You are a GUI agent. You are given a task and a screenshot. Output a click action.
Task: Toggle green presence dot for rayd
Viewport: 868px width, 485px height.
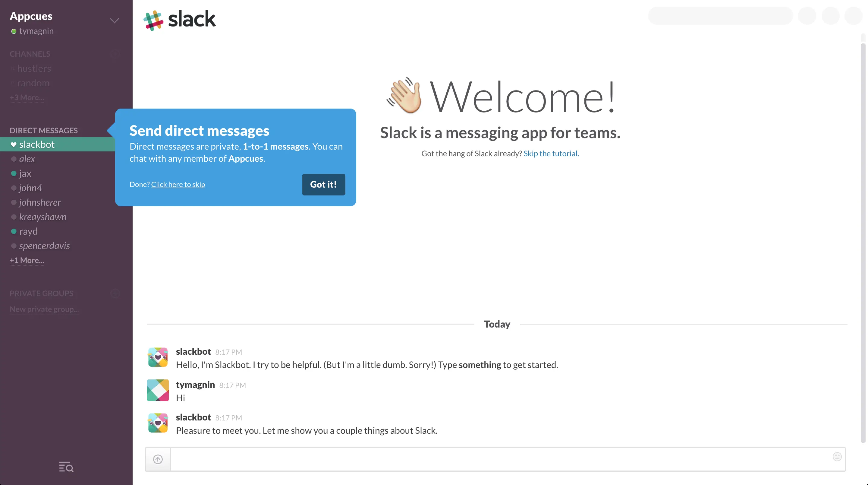(13, 231)
